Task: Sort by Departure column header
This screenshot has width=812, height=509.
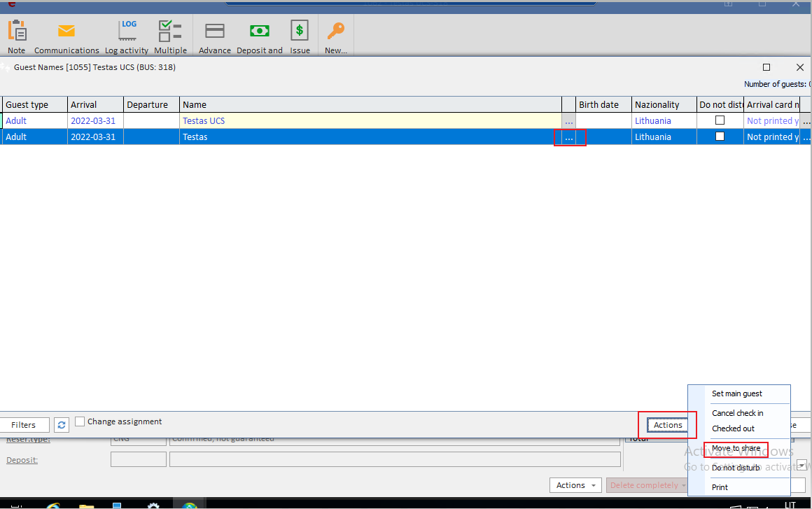Action: pyautogui.click(x=151, y=104)
